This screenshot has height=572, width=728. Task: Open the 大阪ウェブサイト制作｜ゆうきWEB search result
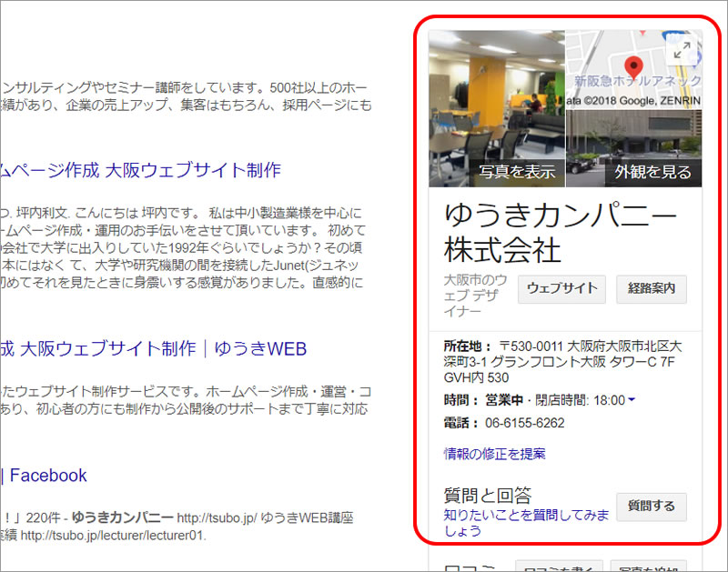coord(153,349)
